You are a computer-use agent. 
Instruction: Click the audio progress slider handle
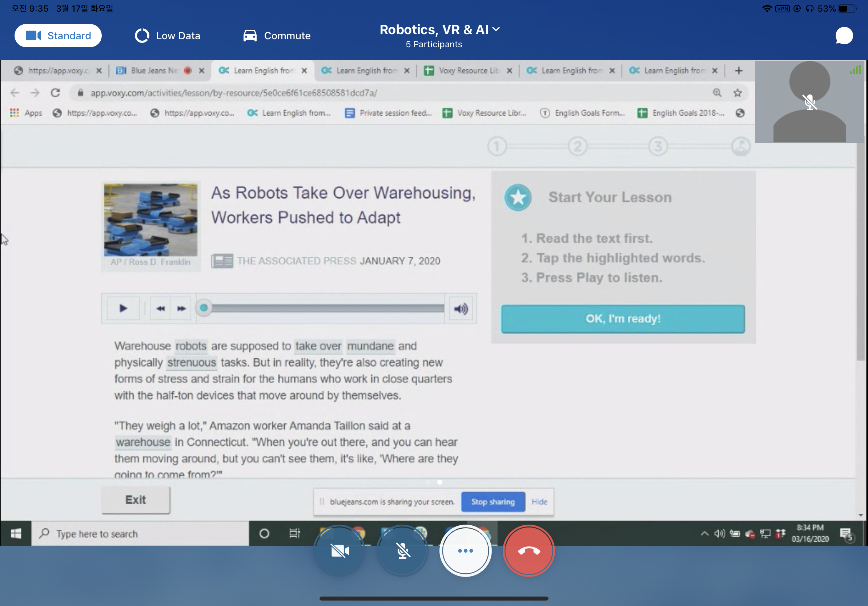click(204, 308)
